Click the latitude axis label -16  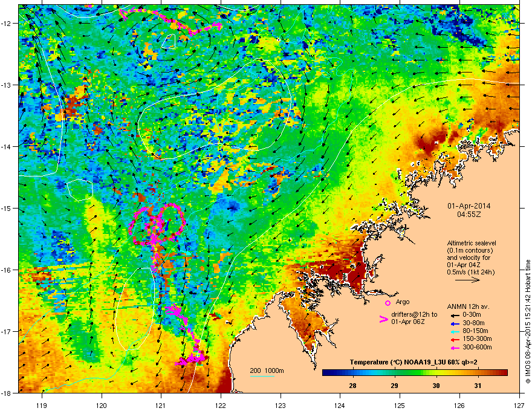(x=7, y=270)
